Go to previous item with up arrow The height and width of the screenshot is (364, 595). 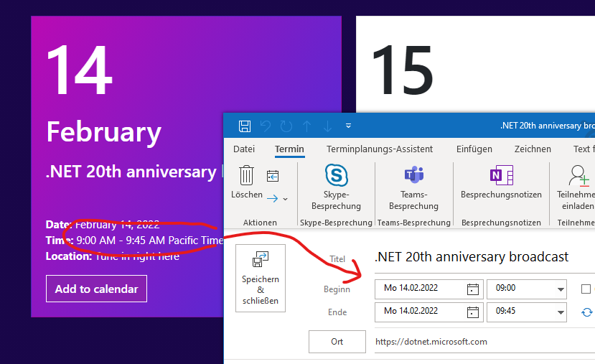point(307,126)
